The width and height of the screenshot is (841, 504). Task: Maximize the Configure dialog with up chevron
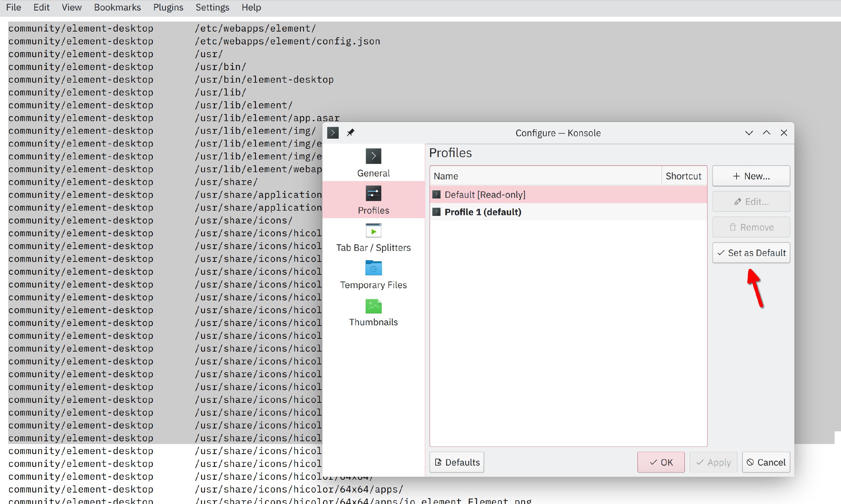click(x=766, y=133)
